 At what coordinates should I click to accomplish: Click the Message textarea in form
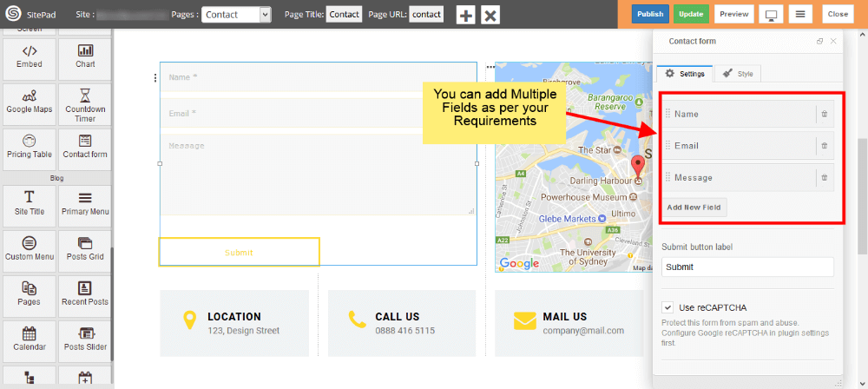pos(319,175)
